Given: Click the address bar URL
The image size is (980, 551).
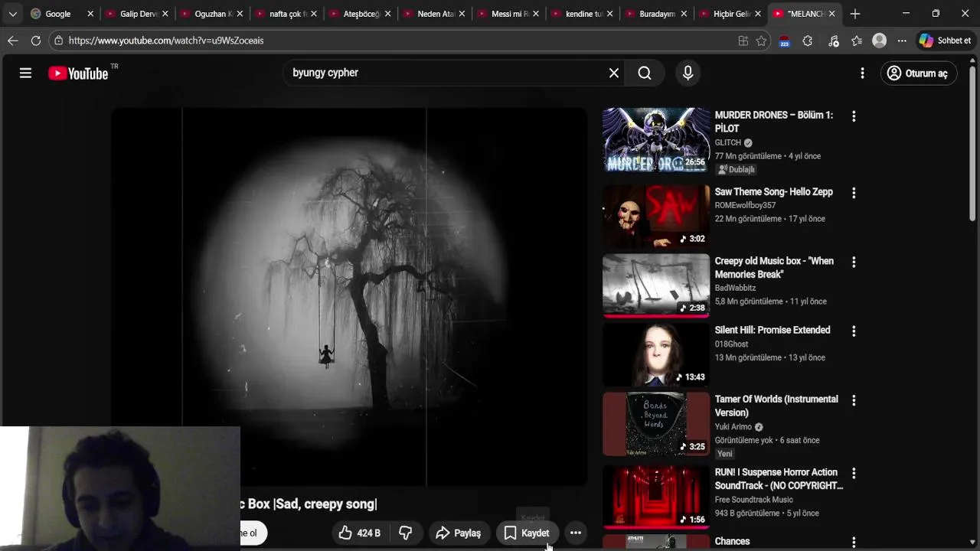Looking at the screenshot, I should tap(166, 41).
